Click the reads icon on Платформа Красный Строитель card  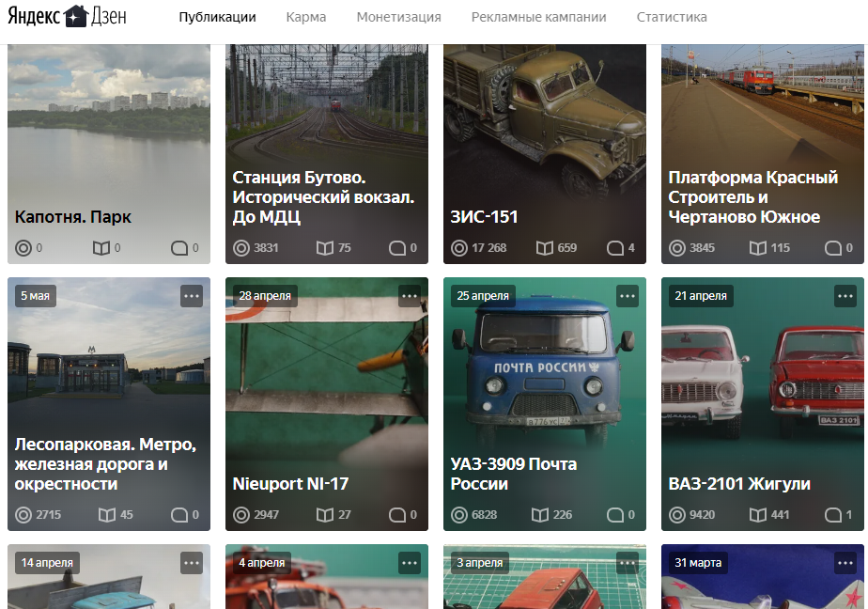click(x=758, y=248)
